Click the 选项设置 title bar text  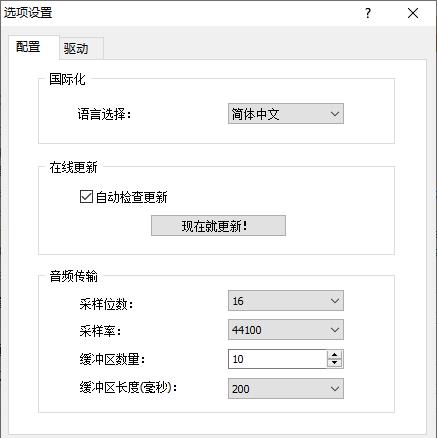click(x=28, y=13)
